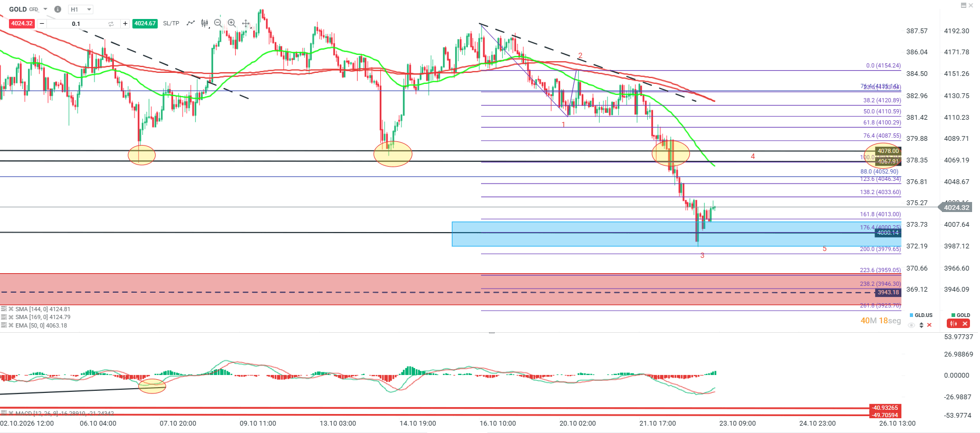Open instrument info for GOLD

[57, 9]
